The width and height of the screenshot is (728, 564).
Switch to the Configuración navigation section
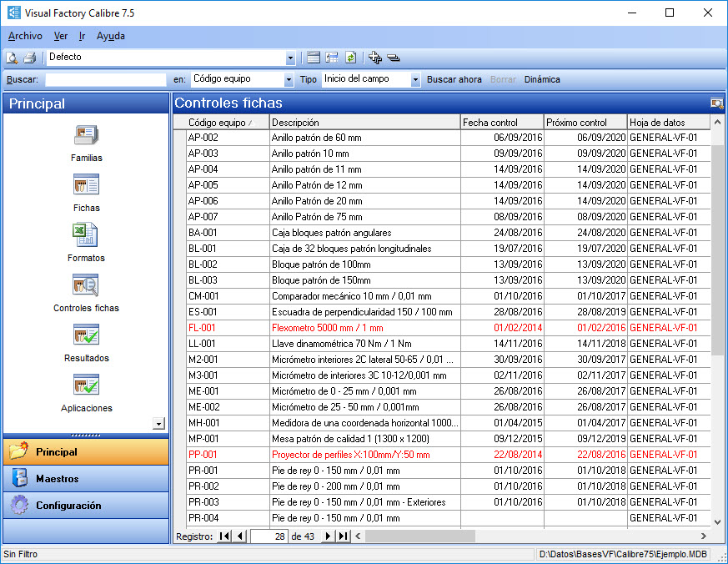[x=86, y=505]
